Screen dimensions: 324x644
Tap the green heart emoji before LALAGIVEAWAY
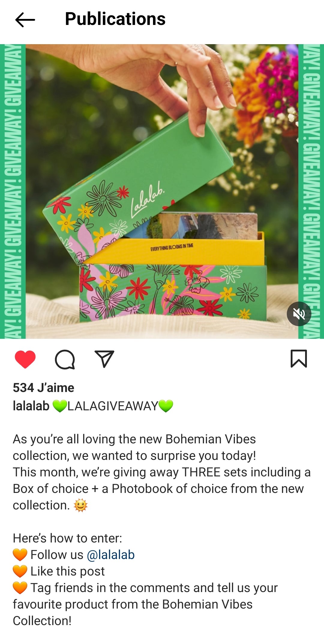tap(60, 406)
